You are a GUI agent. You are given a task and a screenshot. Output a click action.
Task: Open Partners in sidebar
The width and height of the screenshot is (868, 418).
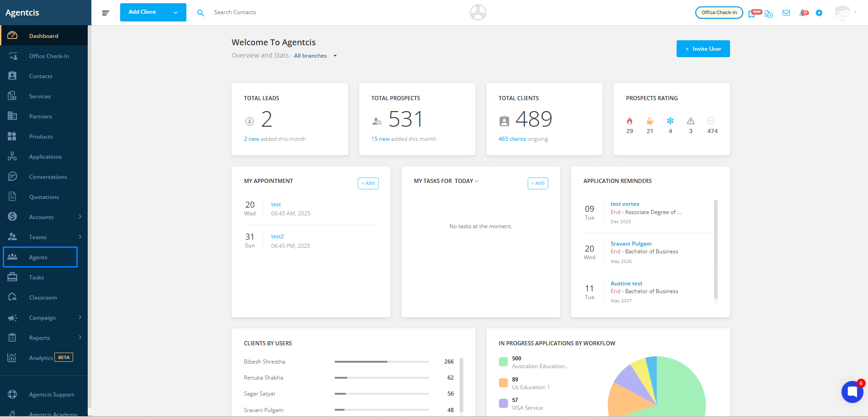click(44, 116)
